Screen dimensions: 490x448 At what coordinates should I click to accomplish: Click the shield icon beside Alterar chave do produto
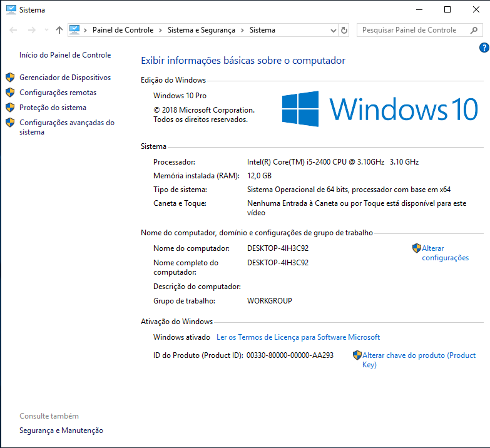pos(357,355)
